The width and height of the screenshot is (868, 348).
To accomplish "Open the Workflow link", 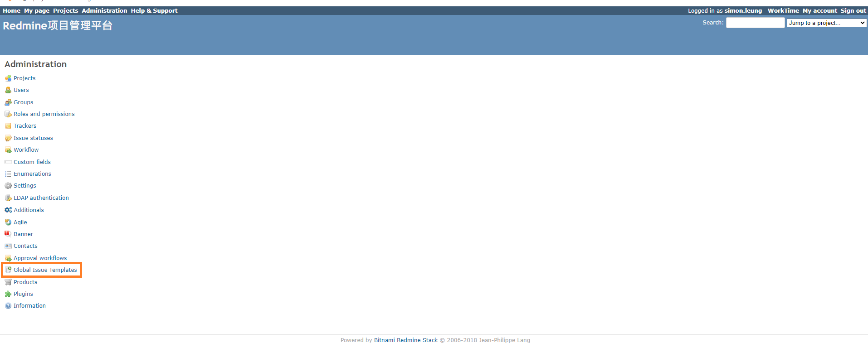I will (26, 150).
